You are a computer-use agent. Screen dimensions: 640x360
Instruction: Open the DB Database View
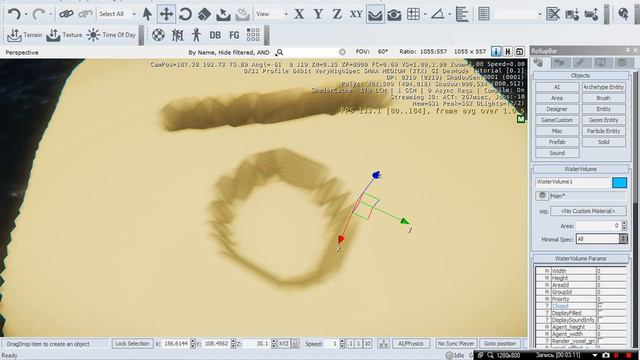pos(215,35)
